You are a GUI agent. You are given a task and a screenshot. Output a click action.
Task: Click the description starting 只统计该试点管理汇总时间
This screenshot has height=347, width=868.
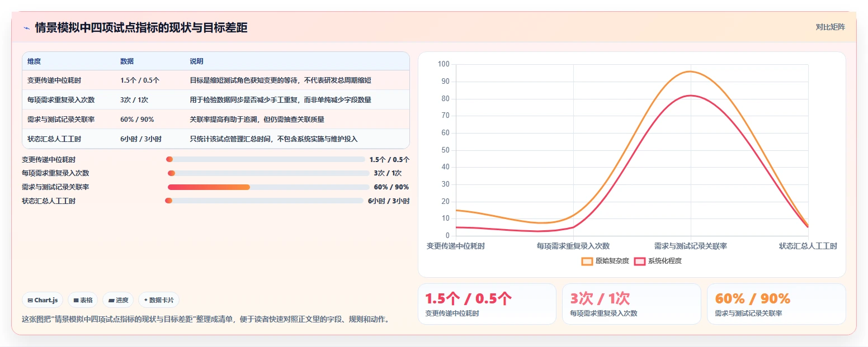(x=273, y=139)
